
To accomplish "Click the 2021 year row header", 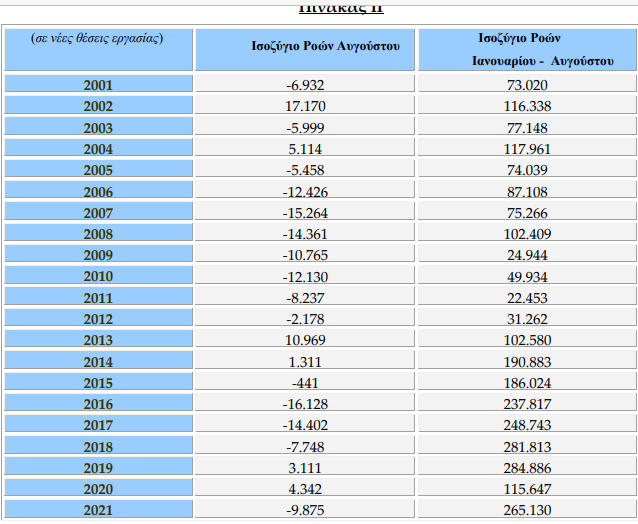I will click(97, 512).
